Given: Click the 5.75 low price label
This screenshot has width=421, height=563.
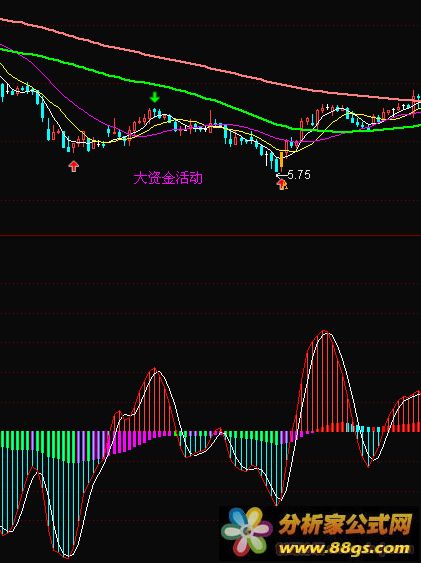Looking at the screenshot, I should (299, 175).
